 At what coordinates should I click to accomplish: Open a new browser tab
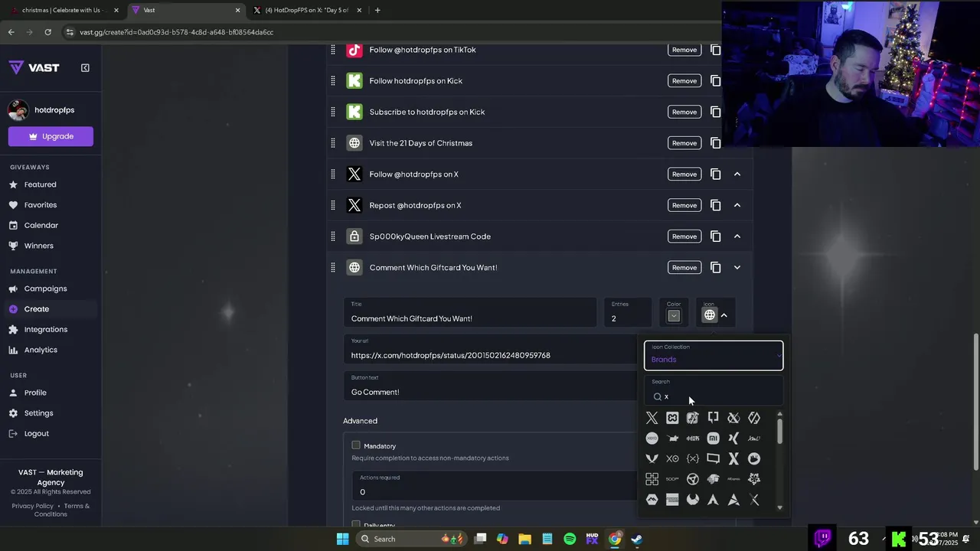[x=377, y=10]
